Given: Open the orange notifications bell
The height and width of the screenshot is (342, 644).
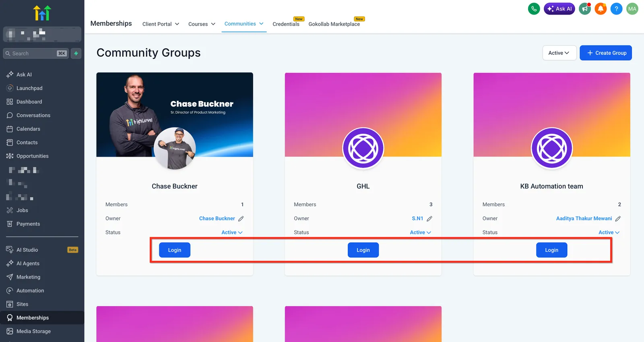Looking at the screenshot, I should point(601,9).
